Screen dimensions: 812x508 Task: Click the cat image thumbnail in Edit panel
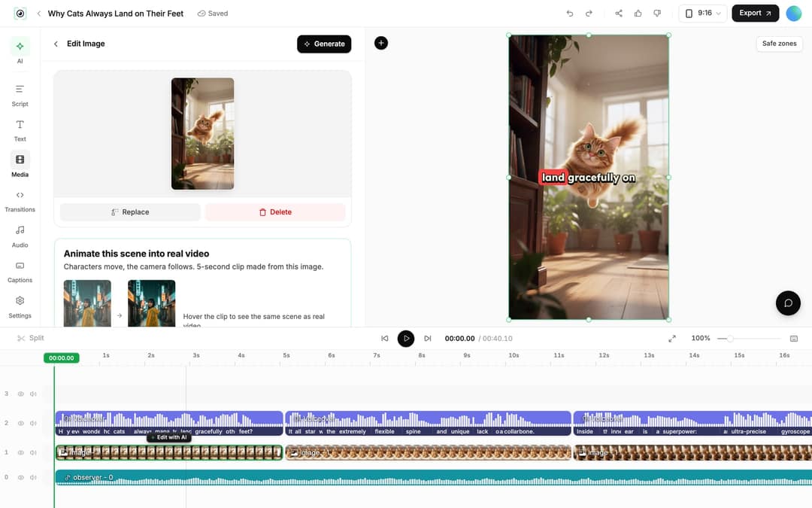pos(202,134)
